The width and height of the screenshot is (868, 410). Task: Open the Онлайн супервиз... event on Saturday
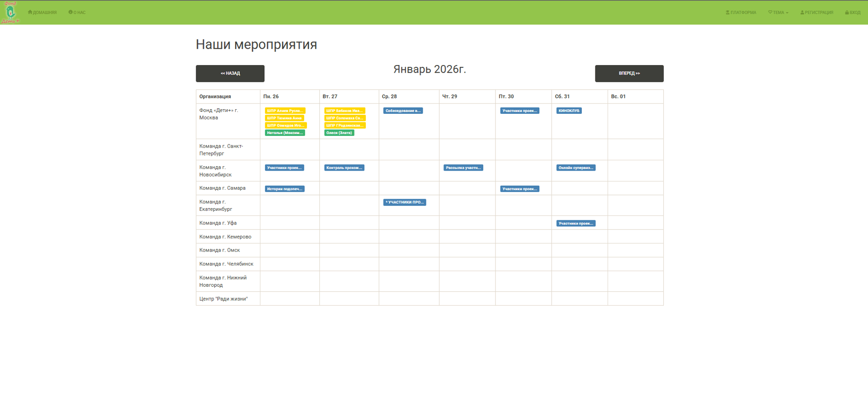(x=576, y=168)
